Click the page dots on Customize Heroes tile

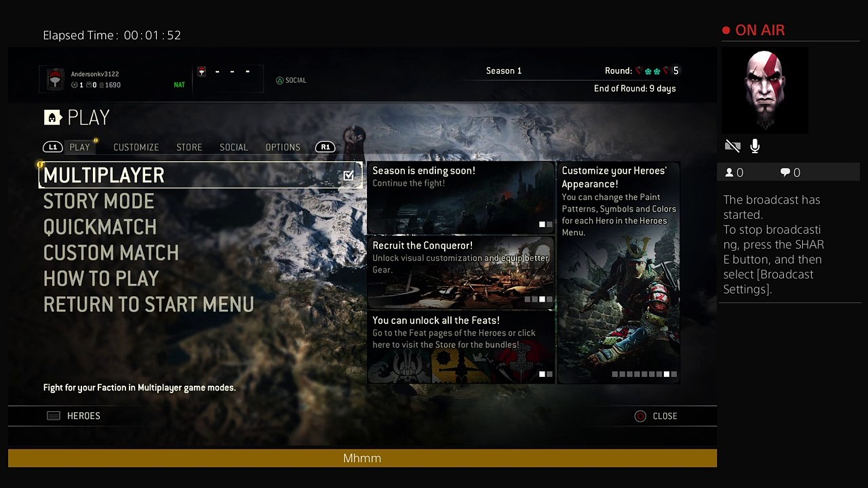[644, 374]
